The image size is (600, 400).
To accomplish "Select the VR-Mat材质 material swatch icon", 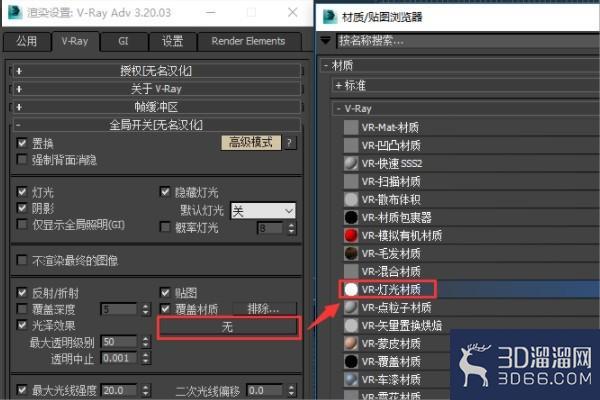I will click(351, 127).
